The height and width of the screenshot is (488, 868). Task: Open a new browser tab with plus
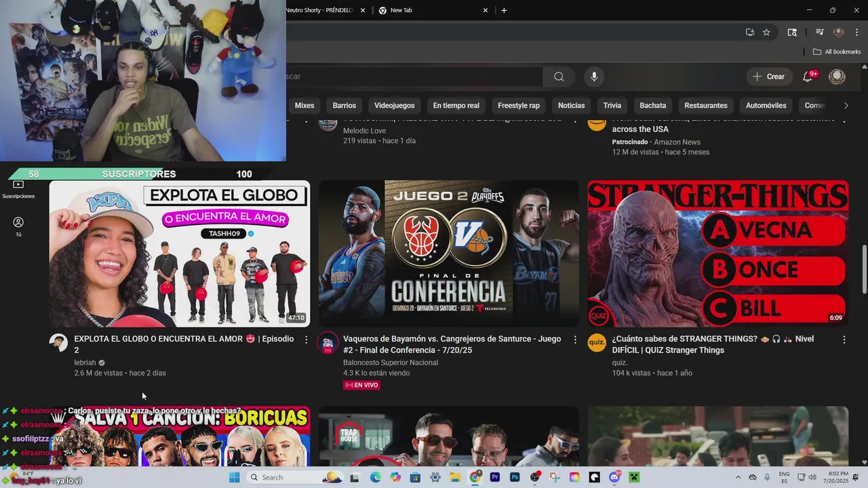pos(504,10)
